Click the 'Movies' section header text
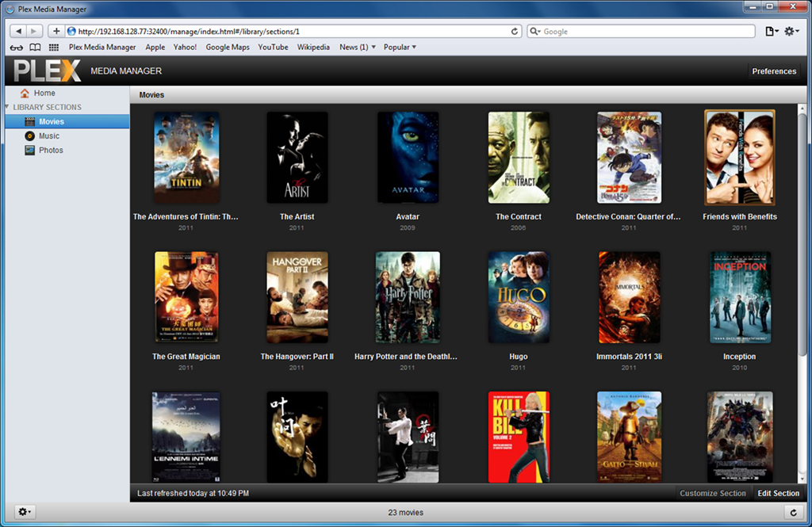The width and height of the screenshot is (812, 527). tap(151, 95)
